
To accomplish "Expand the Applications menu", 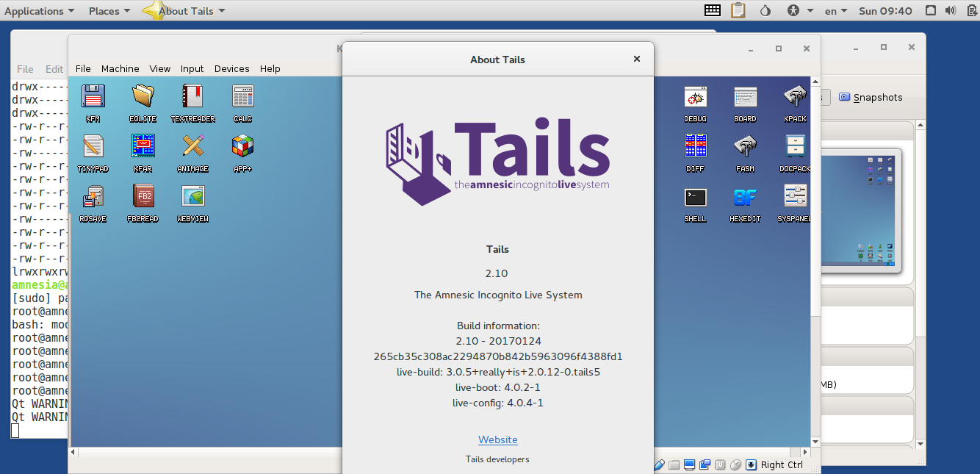I will [39, 11].
